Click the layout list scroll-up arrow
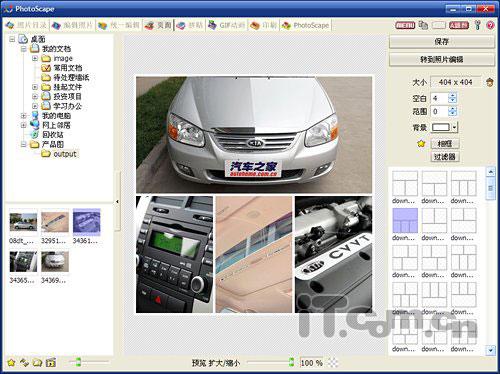 (x=491, y=172)
